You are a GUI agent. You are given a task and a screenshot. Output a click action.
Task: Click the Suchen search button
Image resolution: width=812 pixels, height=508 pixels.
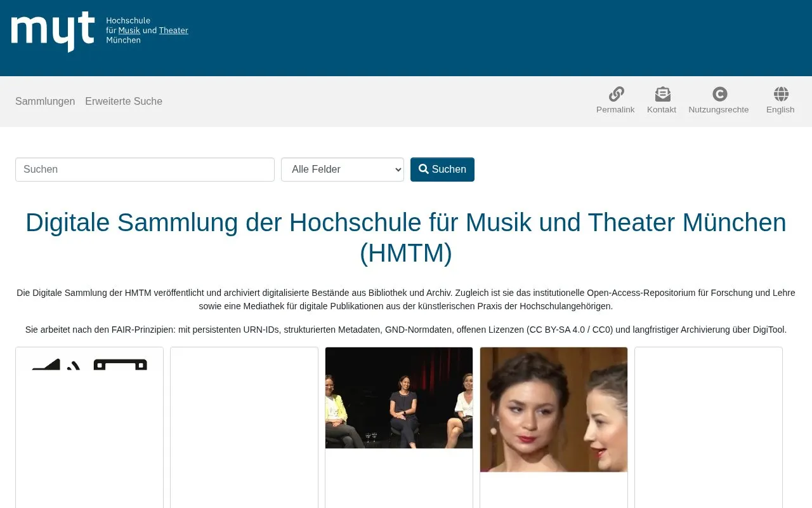click(442, 170)
